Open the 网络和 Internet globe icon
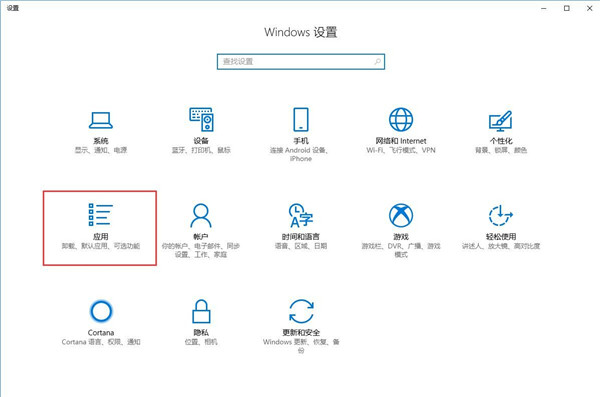Screen dimensions: 600x397 401,119
